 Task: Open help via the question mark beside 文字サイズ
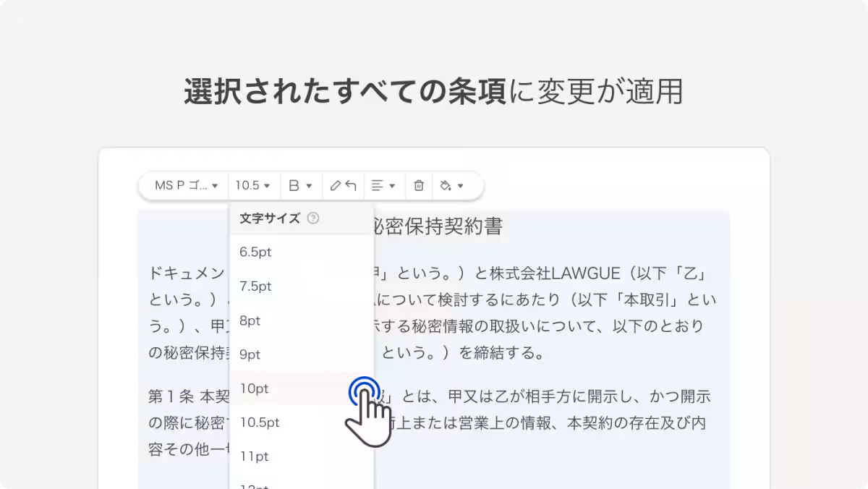[313, 218]
